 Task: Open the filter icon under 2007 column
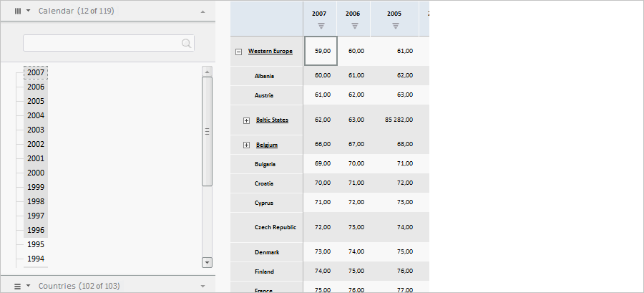321,26
